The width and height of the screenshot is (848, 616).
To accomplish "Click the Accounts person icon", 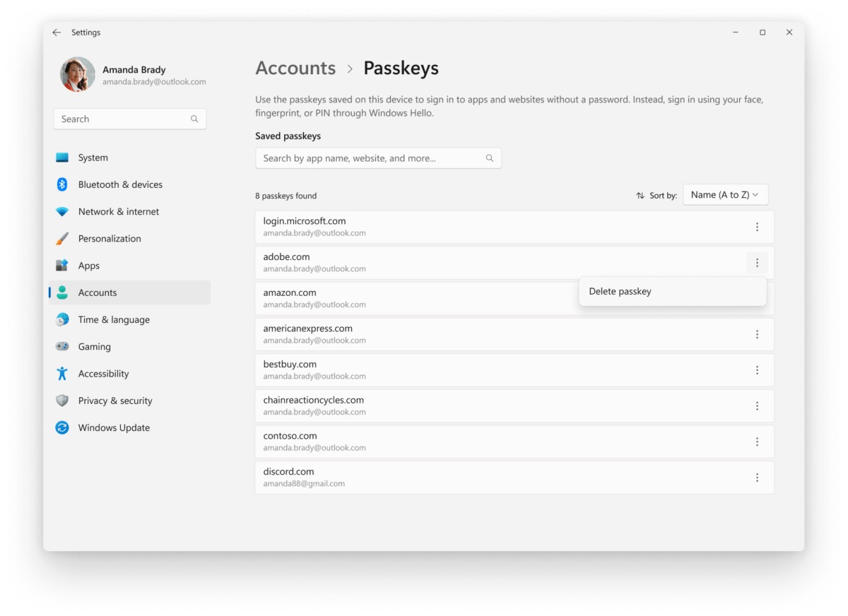I will [62, 292].
